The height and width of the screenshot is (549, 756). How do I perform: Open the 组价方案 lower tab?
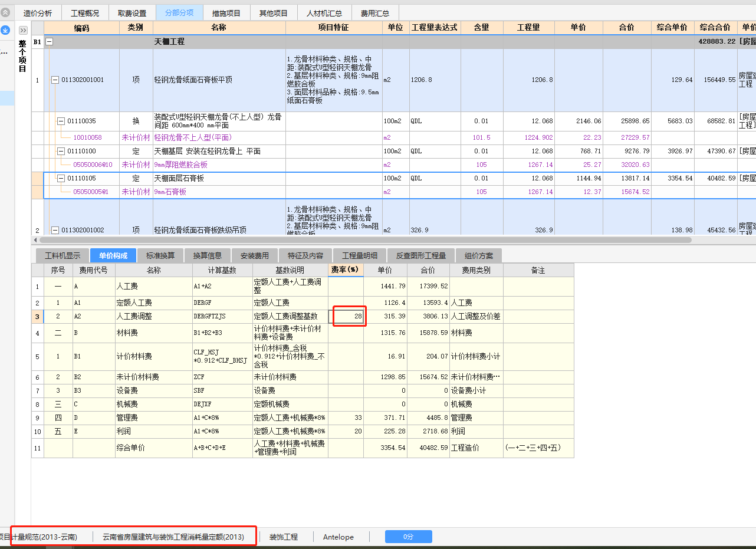pyautogui.click(x=479, y=255)
